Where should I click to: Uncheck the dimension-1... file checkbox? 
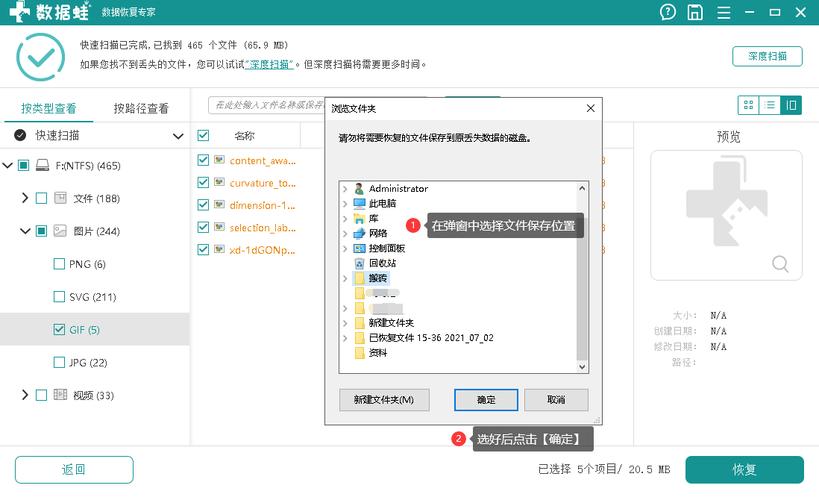point(203,205)
